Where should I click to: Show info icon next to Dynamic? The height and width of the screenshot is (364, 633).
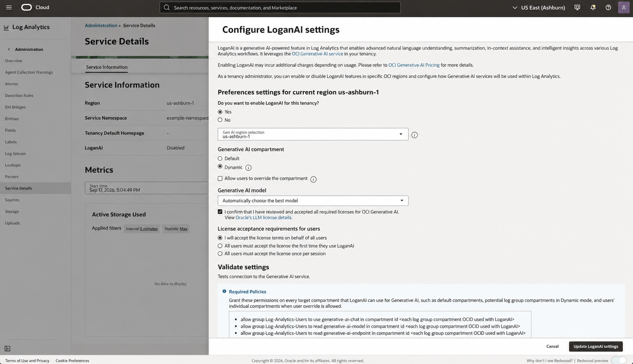248,168
